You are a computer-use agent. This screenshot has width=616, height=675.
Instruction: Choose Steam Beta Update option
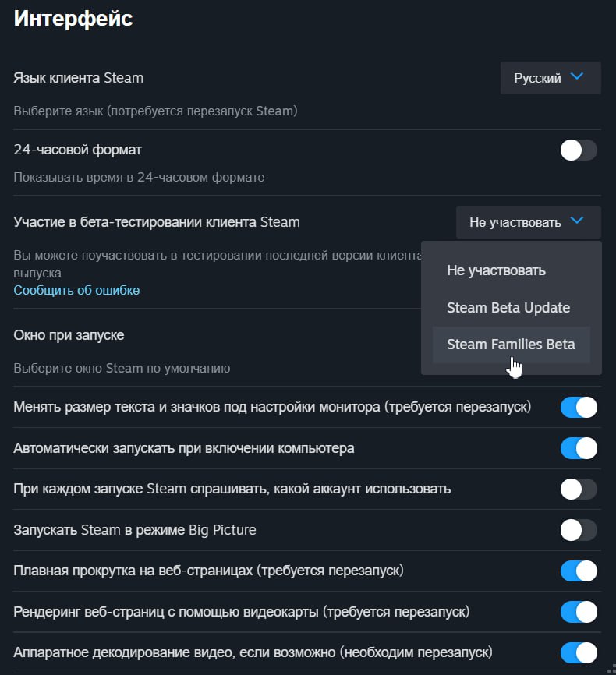click(508, 307)
